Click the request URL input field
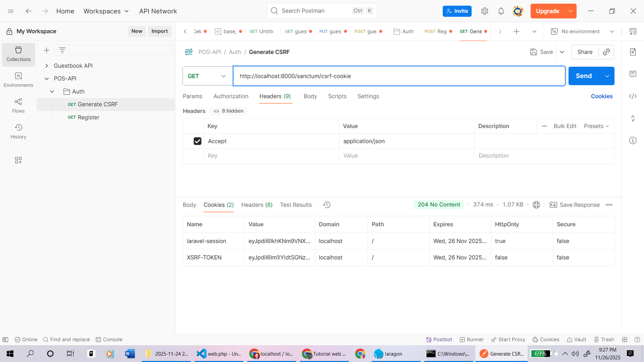Screen dimensions: 644x362 (398, 76)
